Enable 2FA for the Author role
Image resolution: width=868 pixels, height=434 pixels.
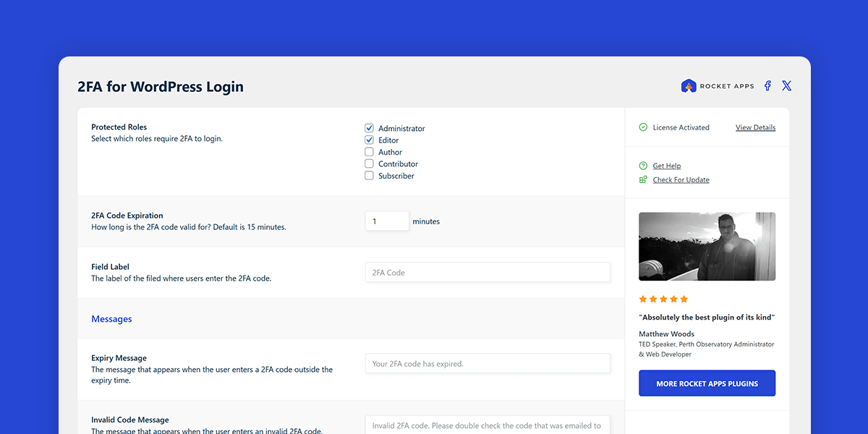point(369,152)
